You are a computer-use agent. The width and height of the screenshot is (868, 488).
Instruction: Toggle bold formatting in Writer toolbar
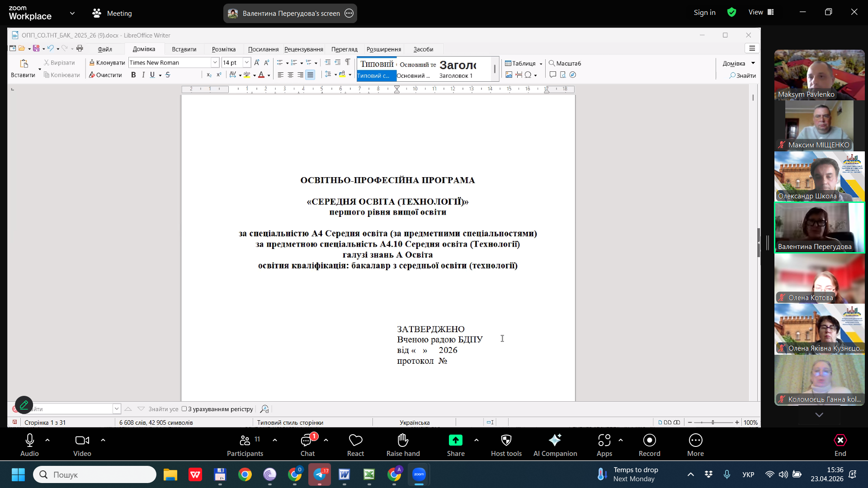(x=133, y=75)
